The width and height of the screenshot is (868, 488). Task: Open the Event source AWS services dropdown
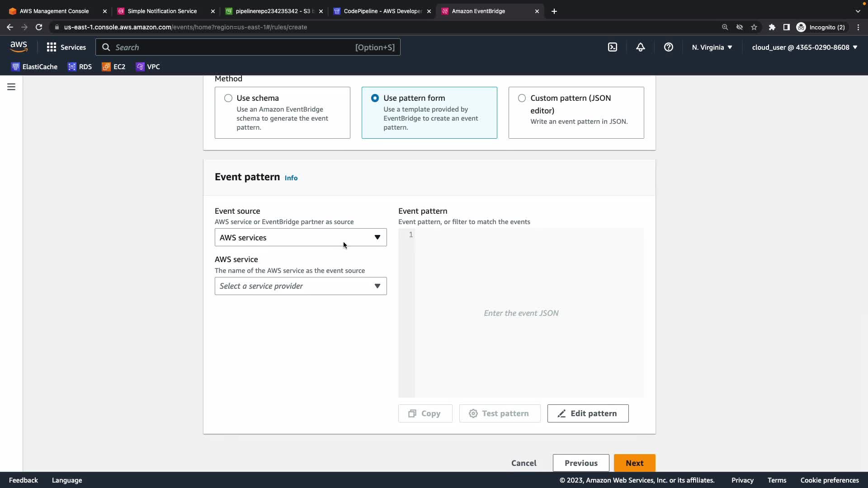coord(301,237)
